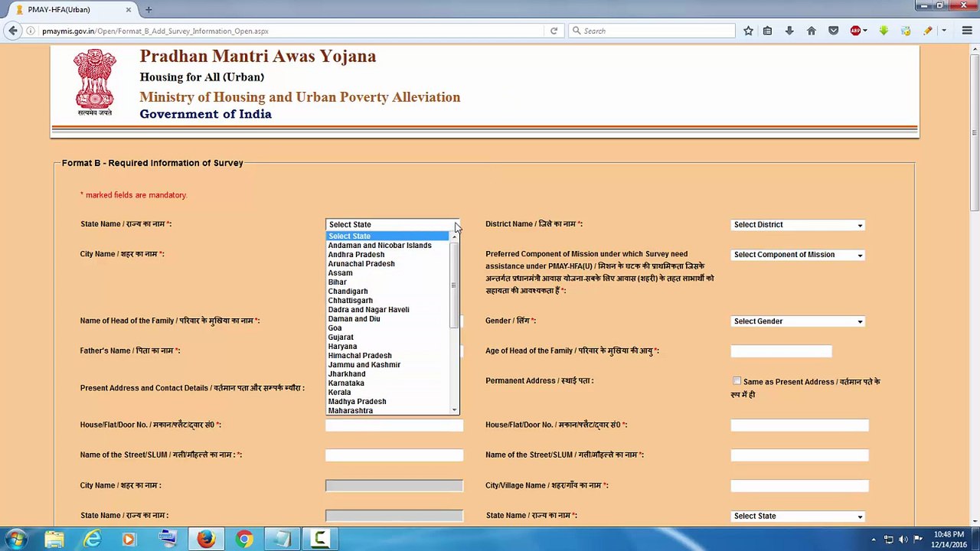Screen dimensions: 980x551
Task: Switch to Firefox on the taskbar
Action: coord(206,540)
